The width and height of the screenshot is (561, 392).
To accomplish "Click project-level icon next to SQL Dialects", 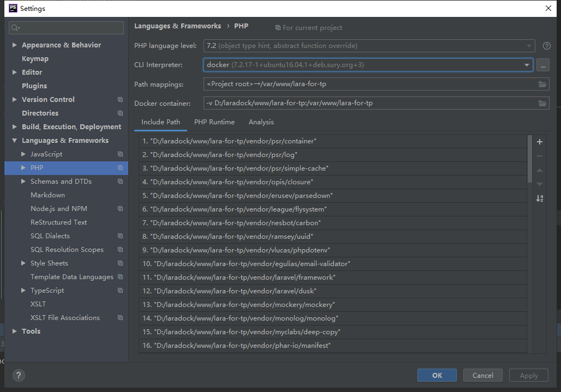I will coord(120,236).
